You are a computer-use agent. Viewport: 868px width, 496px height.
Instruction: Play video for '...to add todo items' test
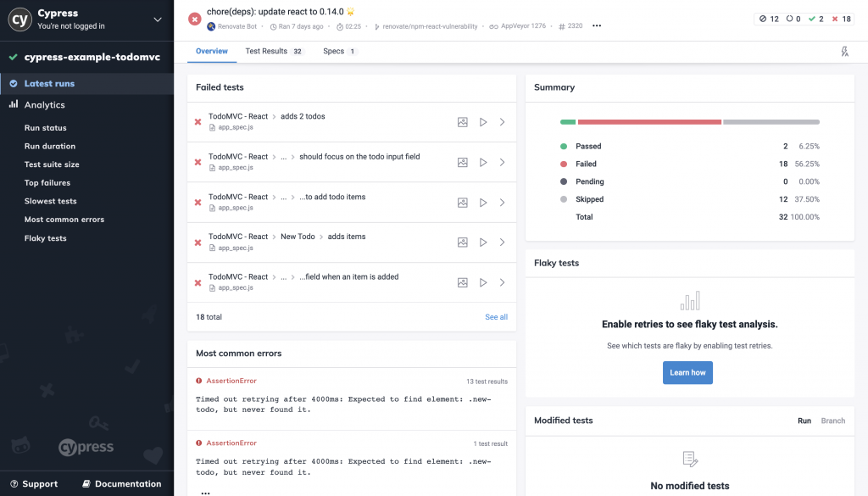[483, 203]
